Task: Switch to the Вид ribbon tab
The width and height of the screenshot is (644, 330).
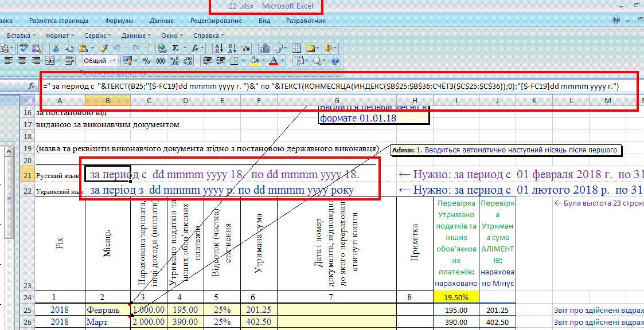Action: (264, 21)
